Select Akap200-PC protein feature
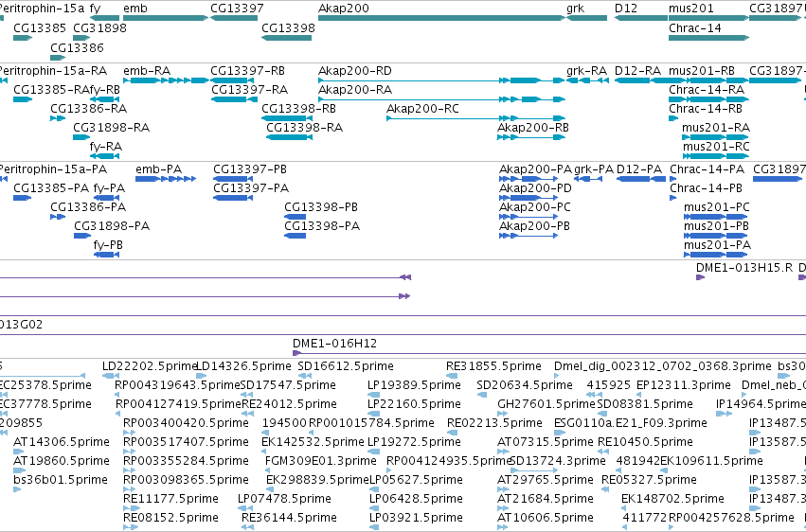Image resolution: width=806 pixels, height=532 pixels. point(528,217)
